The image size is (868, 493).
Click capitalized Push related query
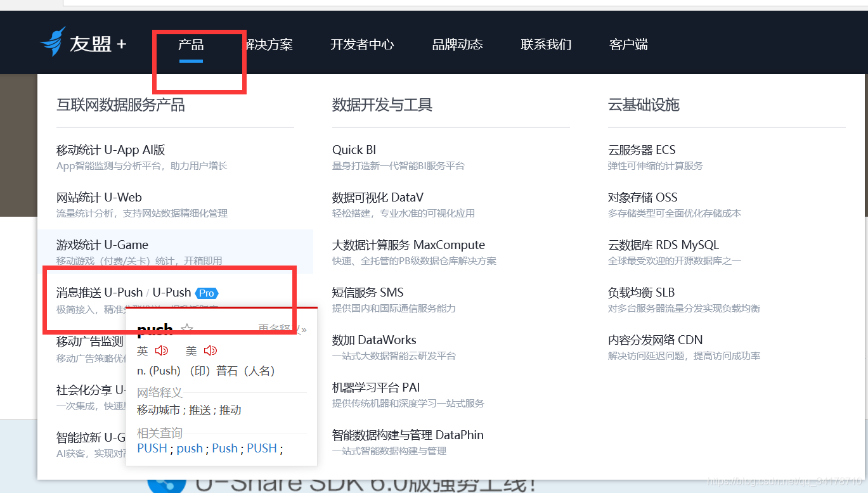[224, 449]
